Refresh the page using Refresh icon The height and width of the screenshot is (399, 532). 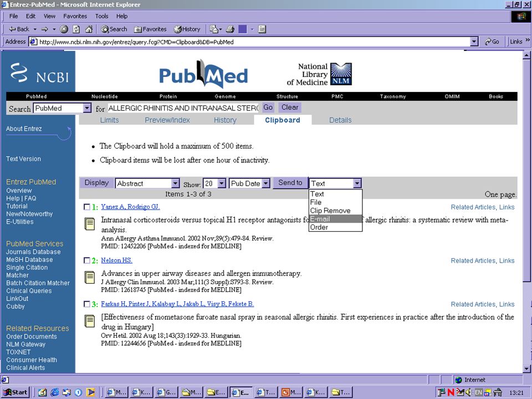[x=76, y=29]
